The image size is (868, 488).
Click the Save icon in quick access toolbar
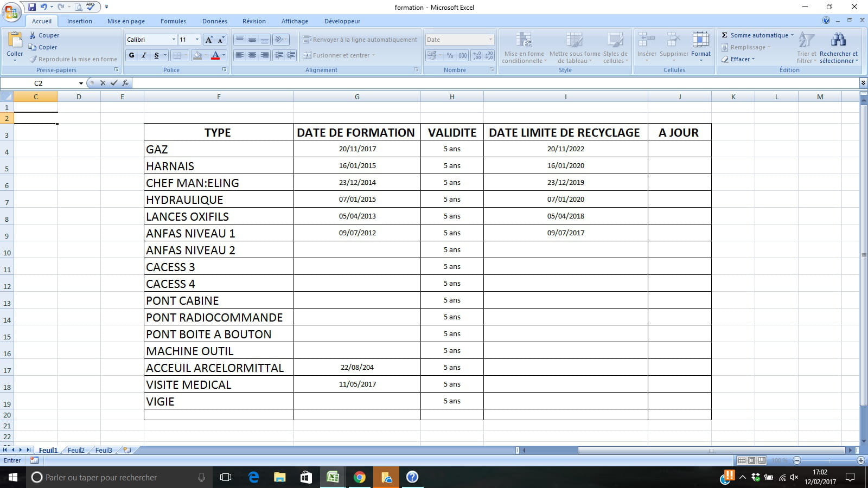(x=32, y=7)
